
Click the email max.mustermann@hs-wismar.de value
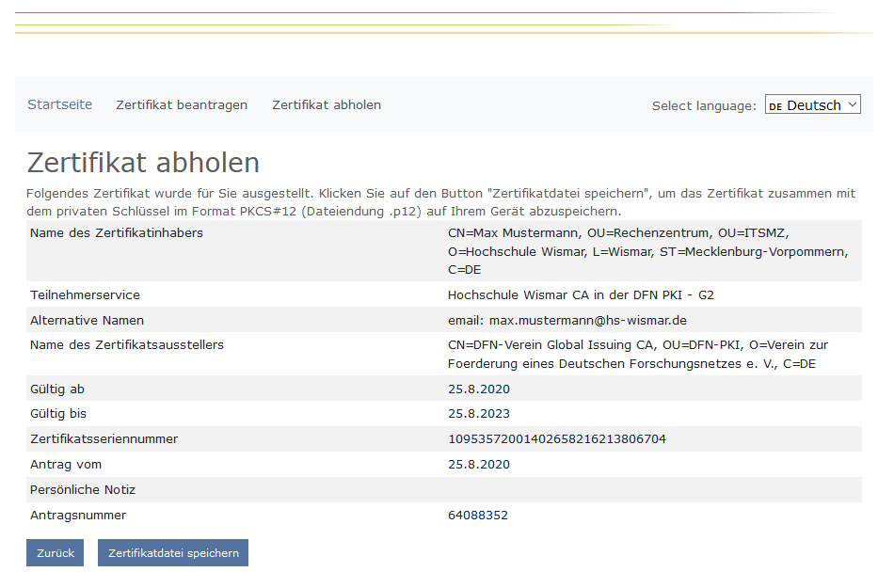click(x=567, y=320)
